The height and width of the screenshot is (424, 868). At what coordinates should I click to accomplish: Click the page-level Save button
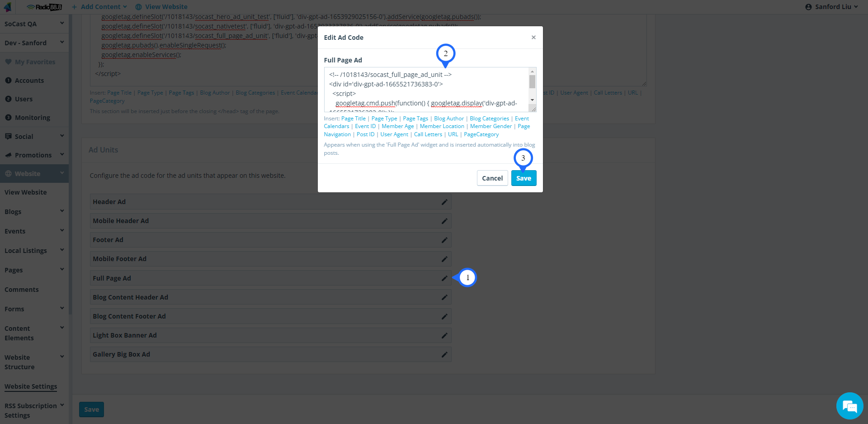pyautogui.click(x=91, y=410)
